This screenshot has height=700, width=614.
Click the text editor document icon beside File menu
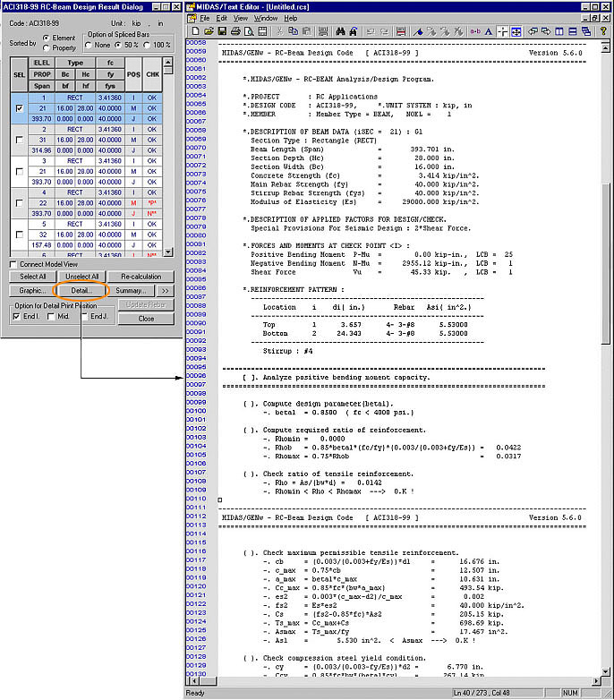tap(192, 17)
